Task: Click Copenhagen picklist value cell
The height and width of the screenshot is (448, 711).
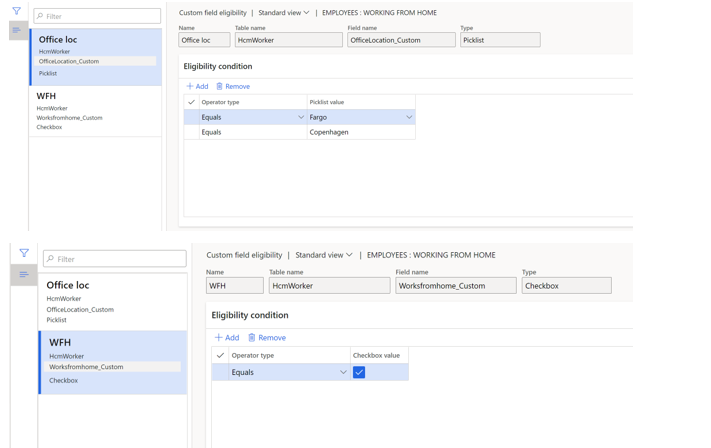Action: click(x=361, y=132)
